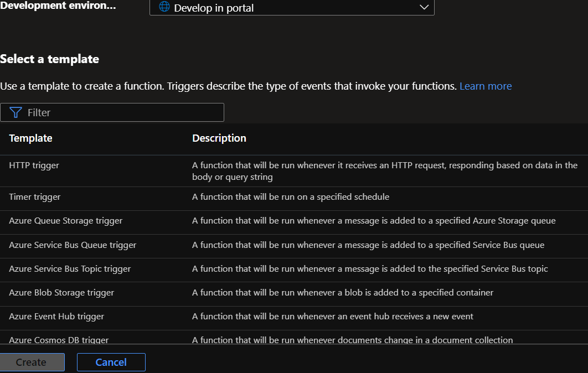
Task: Click the globe icon in the environment dropdown
Action: [164, 8]
